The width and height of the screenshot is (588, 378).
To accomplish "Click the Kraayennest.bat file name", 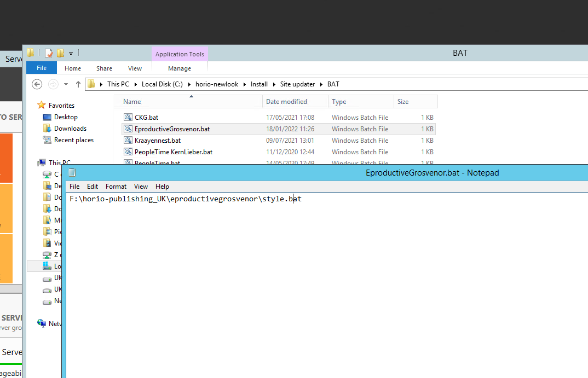I will pos(158,141).
